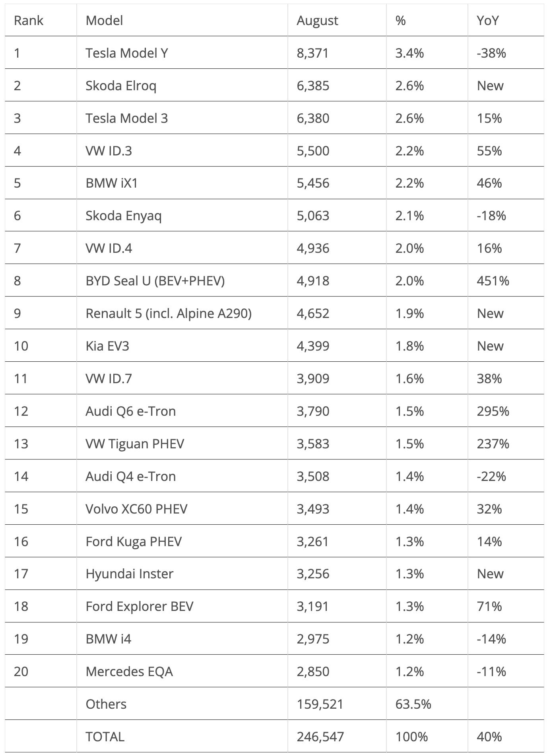Screen dimensions: 549x756
Task: Click the Skoda Elroq model name
Action: pyautogui.click(x=121, y=85)
